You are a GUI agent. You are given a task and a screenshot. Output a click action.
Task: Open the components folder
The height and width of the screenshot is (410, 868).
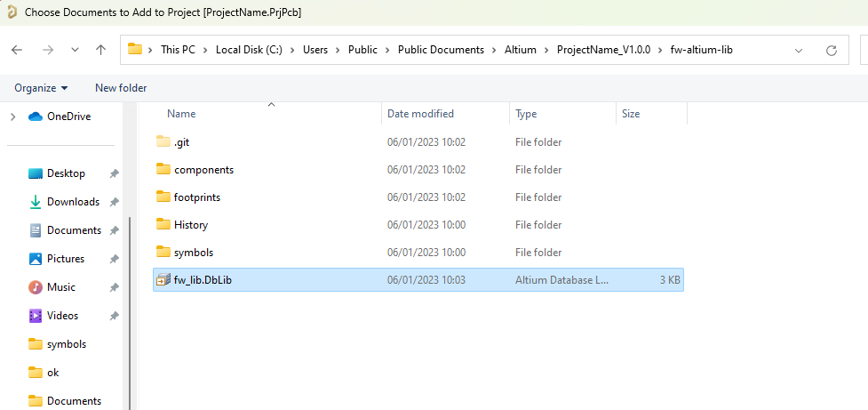[x=203, y=170]
